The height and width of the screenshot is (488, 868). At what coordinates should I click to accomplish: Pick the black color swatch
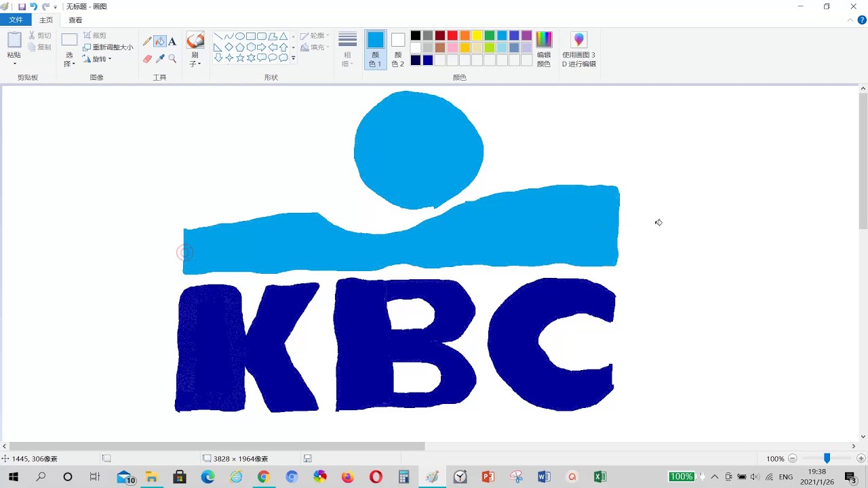coord(416,35)
